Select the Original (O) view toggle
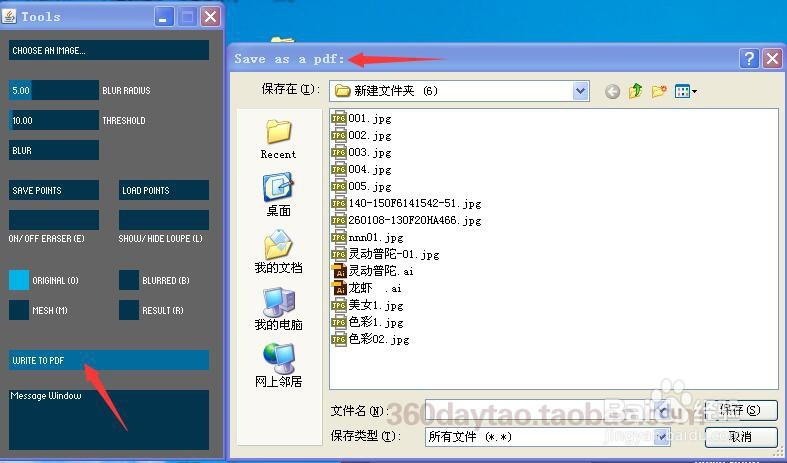Image resolution: width=787 pixels, height=463 pixels. tap(19, 280)
